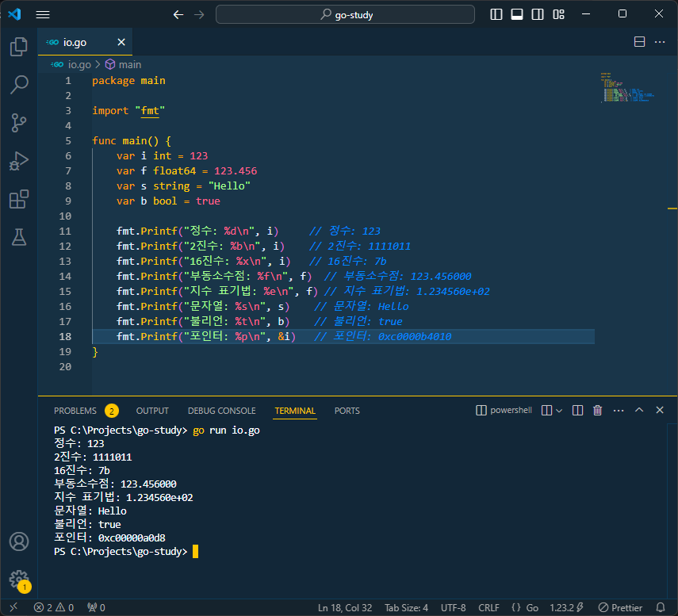Open the Source Control view
678x616 pixels.
tap(18, 123)
